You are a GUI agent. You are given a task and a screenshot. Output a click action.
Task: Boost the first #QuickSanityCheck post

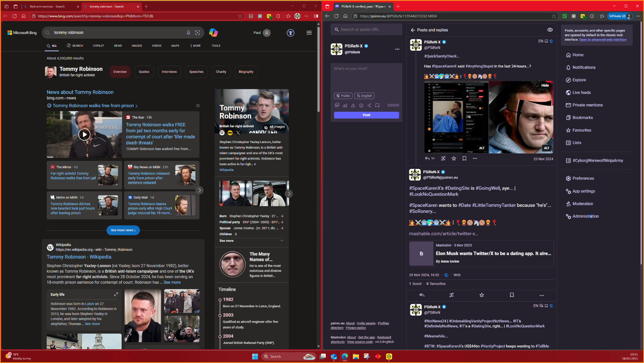click(443, 158)
